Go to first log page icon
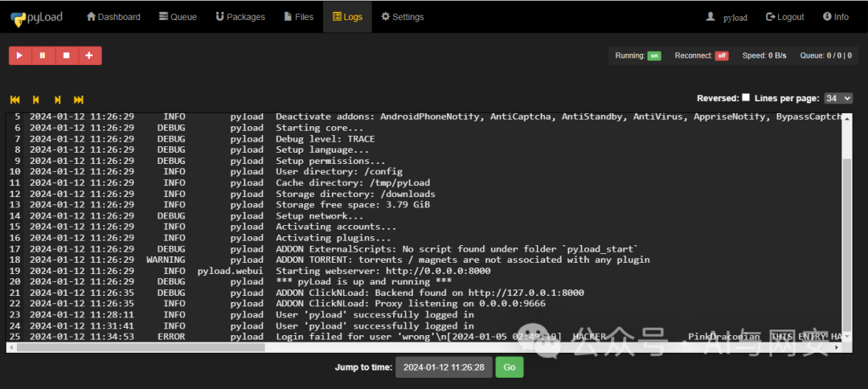Viewport: 868px width, 389px height. (x=15, y=100)
